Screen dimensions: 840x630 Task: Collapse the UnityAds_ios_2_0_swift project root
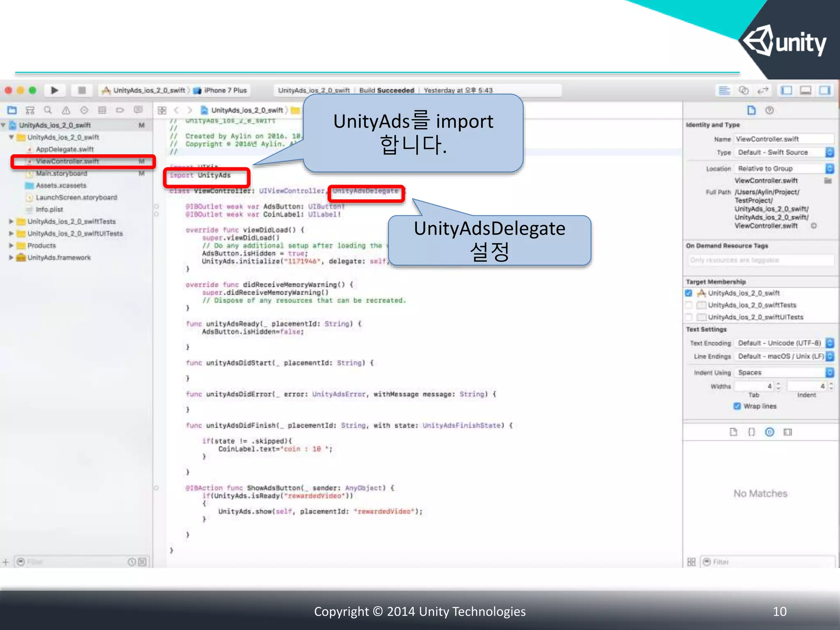point(3,125)
